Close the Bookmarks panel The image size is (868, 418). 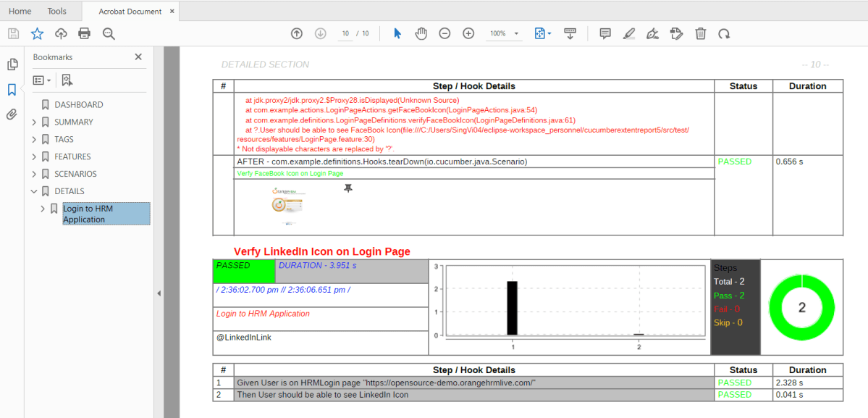click(138, 57)
